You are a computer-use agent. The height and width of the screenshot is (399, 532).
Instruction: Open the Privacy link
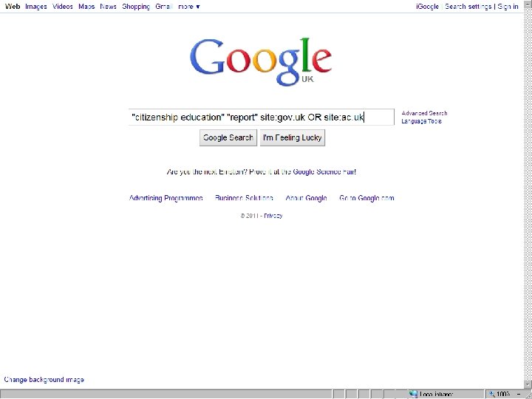click(x=273, y=216)
